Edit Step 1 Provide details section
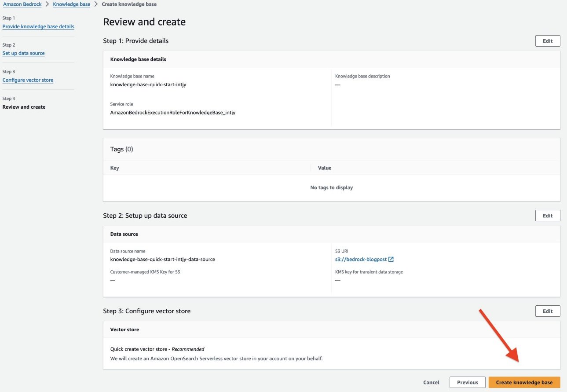Viewport: 567px width, 392px height. pyautogui.click(x=548, y=41)
